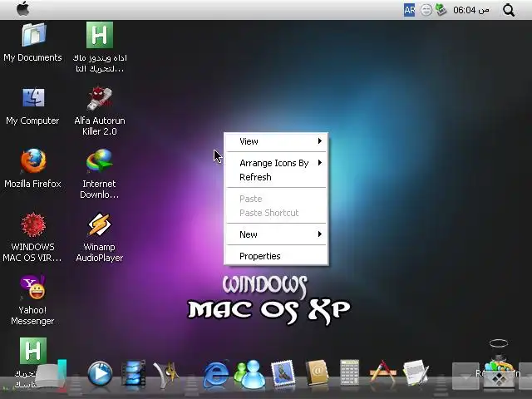The image size is (532, 399).
Task: Open the New submenu
Action: (276, 234)
